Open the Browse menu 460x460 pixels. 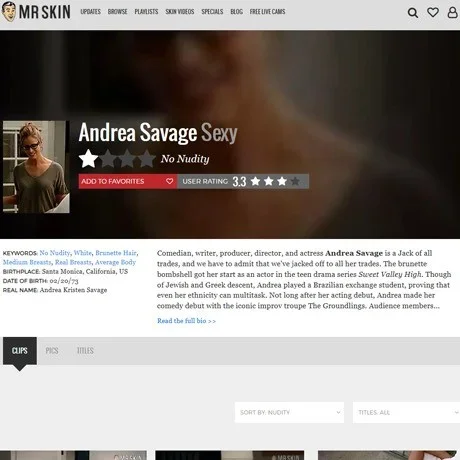tap(117, 12)
